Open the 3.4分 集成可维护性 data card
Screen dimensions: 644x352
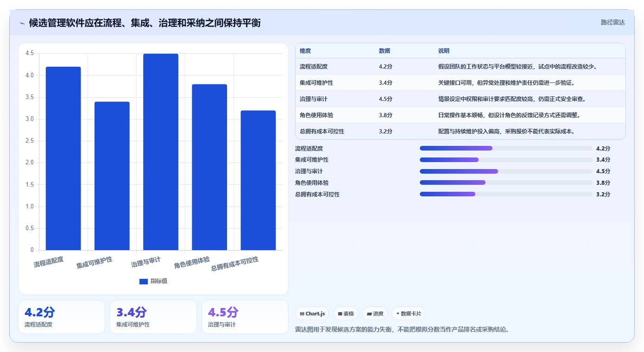click(153, 317)
